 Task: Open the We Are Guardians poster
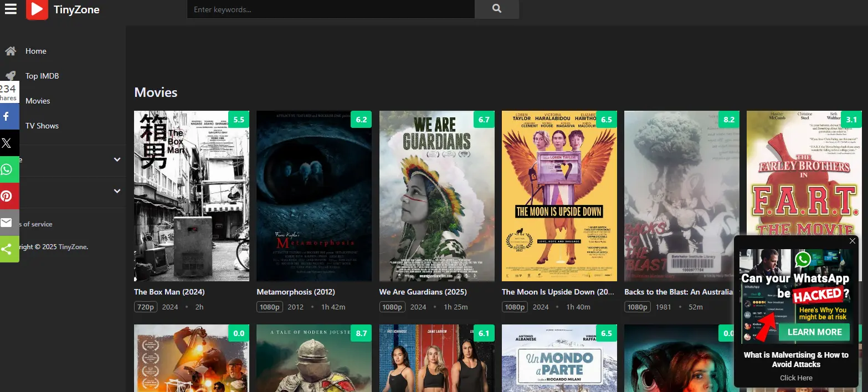coord(437,196)
